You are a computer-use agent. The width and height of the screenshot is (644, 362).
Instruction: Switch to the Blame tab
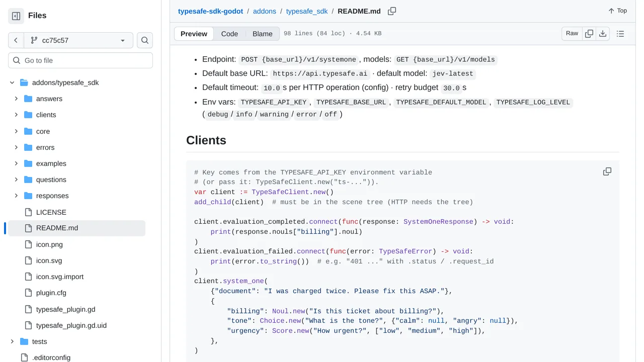coord(263,34)
